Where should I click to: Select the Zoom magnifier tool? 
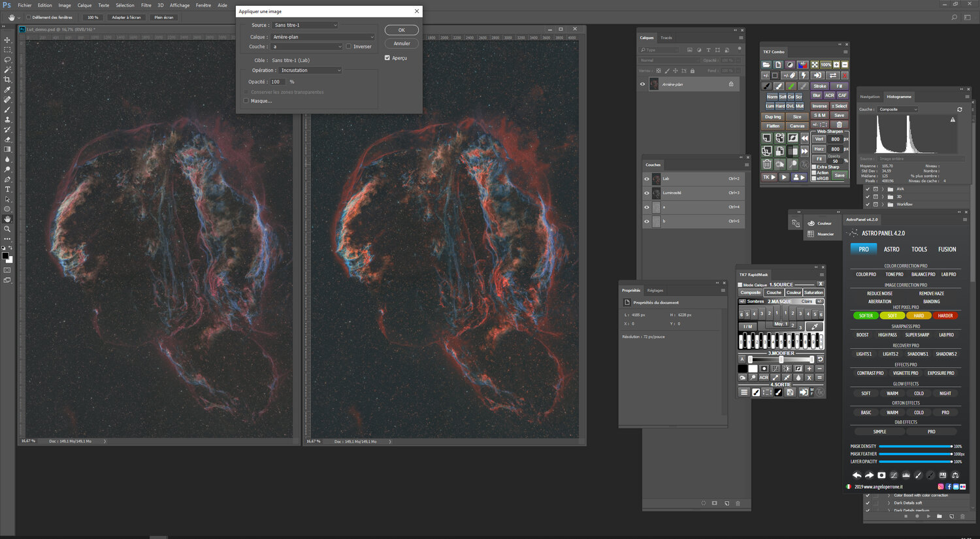[7, 229]
